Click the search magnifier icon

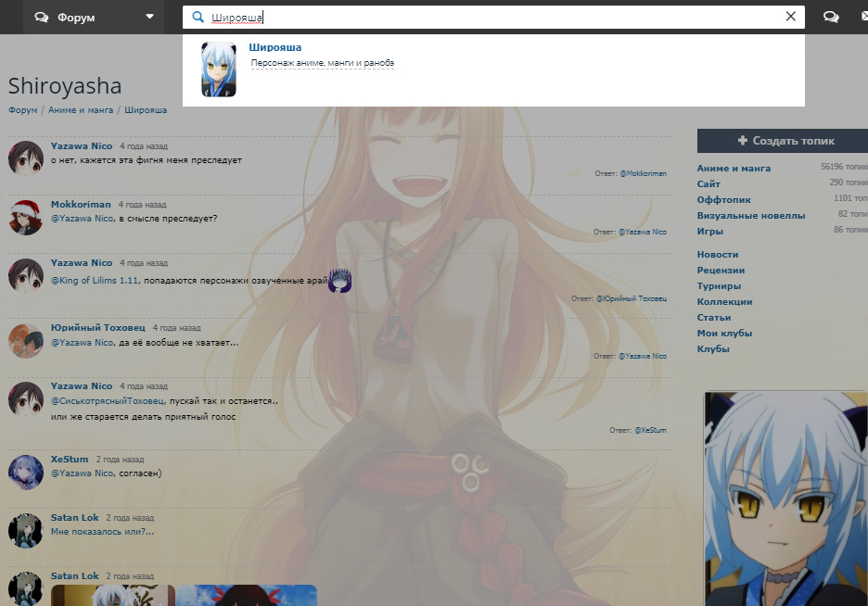point(198,17)
